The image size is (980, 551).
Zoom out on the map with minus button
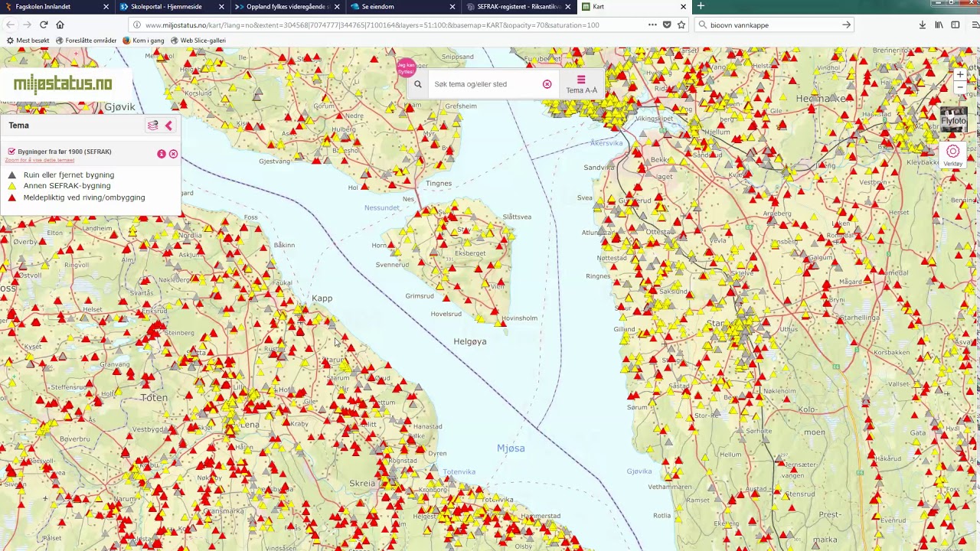pyautogui.click(x=959, y=87)
